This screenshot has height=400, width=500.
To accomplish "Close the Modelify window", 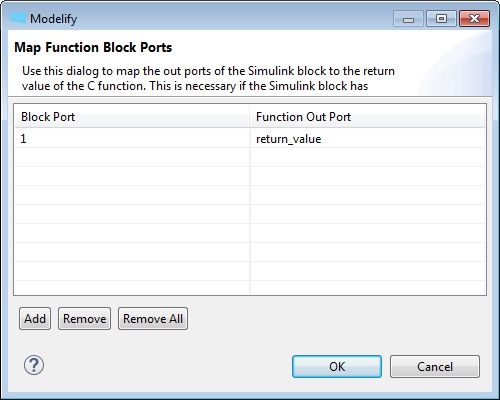I will coord(474,18).
